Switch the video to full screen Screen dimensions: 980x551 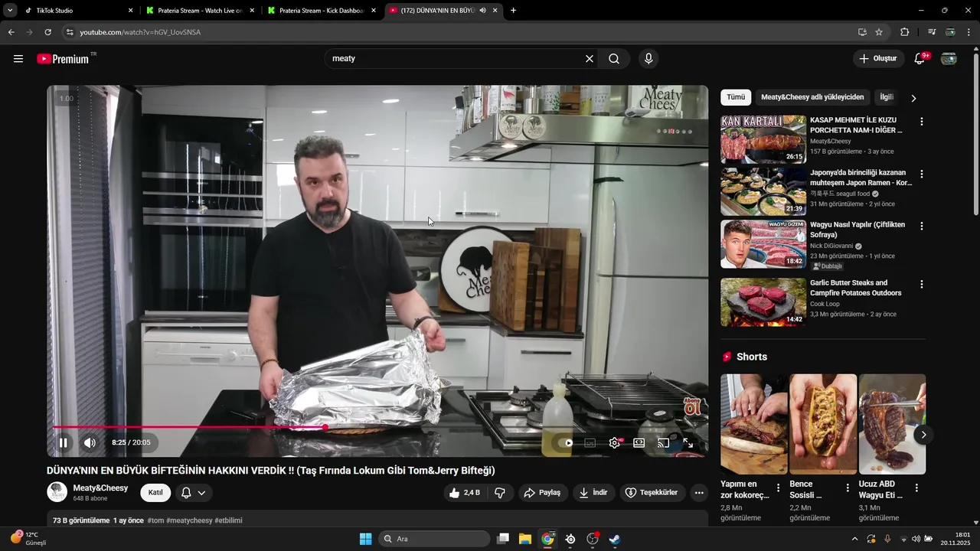point(688,442)
